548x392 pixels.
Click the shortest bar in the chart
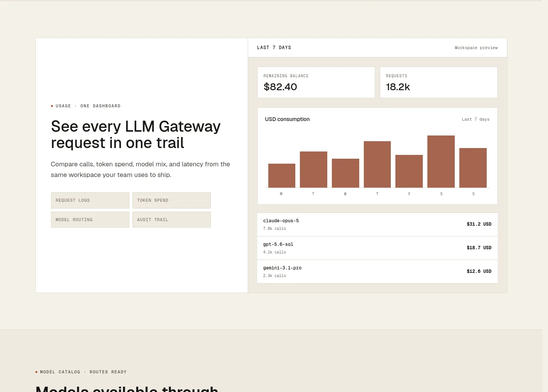282,175
